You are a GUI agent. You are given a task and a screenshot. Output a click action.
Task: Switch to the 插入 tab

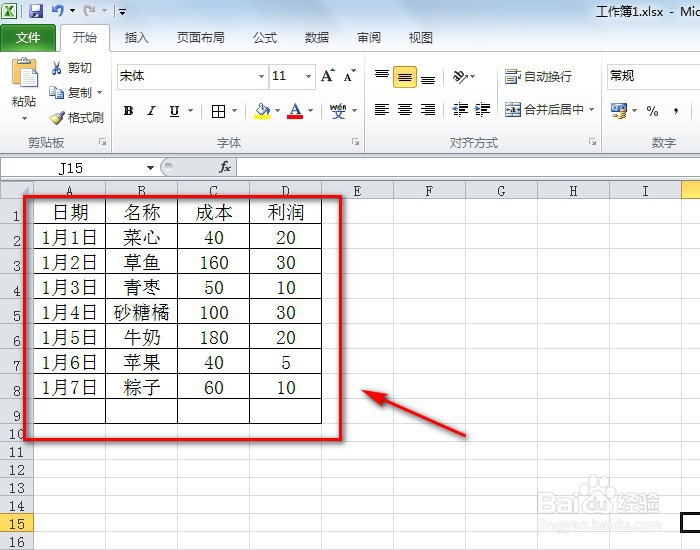136,38
